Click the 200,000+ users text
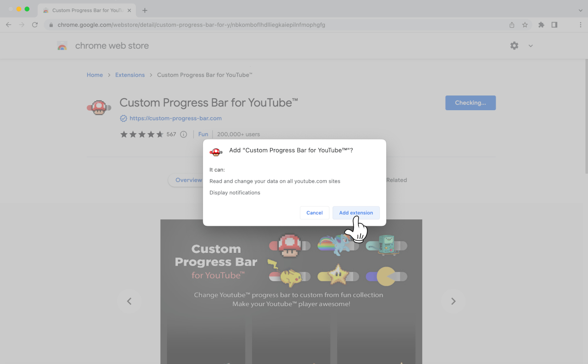 pos(238,134)
